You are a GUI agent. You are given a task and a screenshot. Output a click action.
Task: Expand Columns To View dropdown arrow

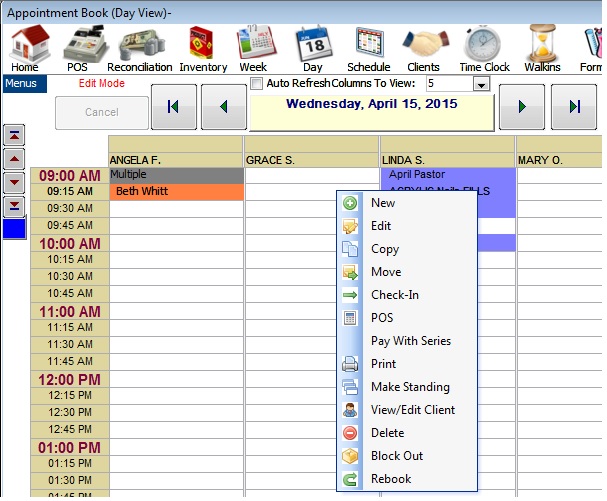[481, 84]
